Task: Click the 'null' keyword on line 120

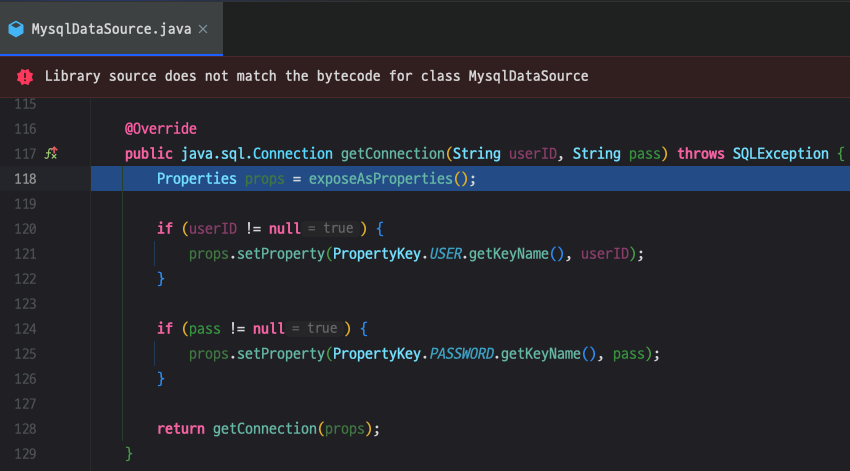Action: 285,229
